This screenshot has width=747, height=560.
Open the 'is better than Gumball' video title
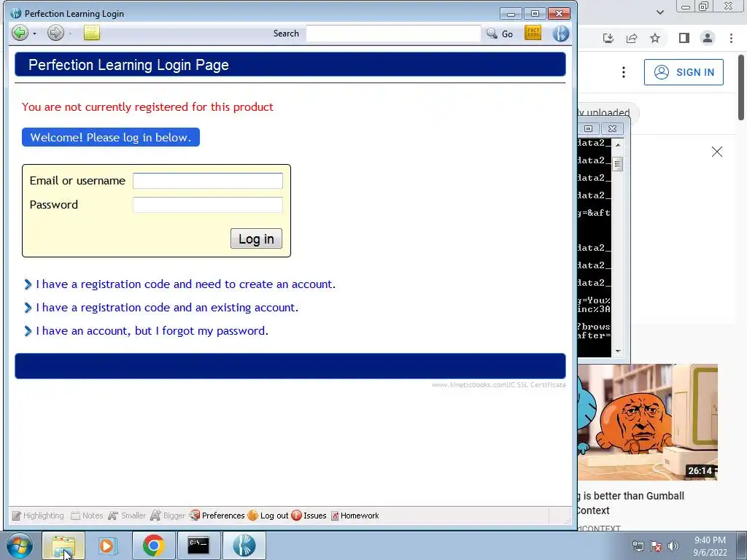pyautogui.click(x=632, y=503)
